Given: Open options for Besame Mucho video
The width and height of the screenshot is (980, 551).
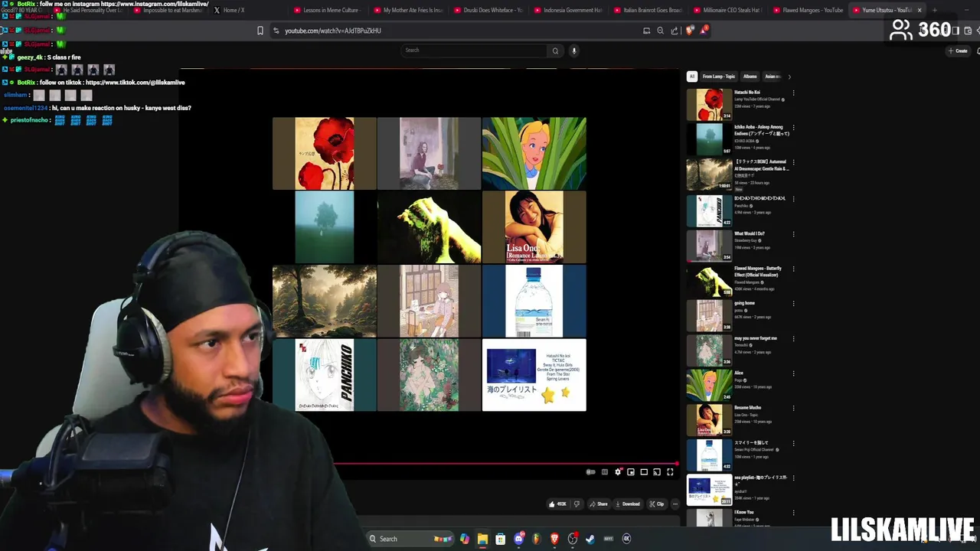Looking at the screenshot, I should click(x=793, y=409).
